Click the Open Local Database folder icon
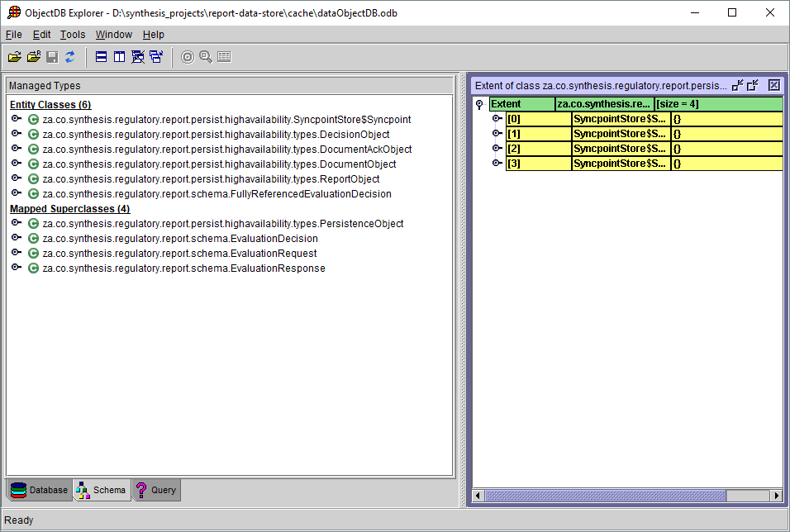The height and width of the screenshot is (532, 790). (15, 57)
